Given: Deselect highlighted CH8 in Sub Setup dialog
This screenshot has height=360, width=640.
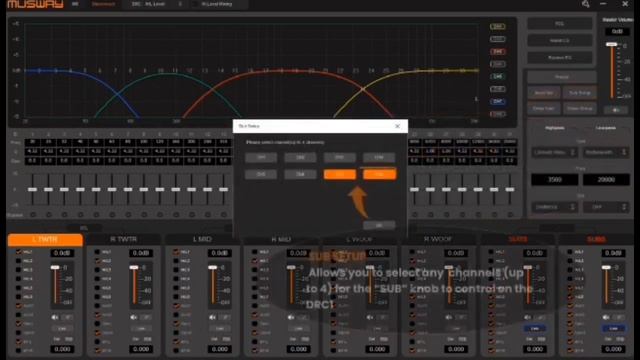Looking at the screenshot, I should coord(379,174).
